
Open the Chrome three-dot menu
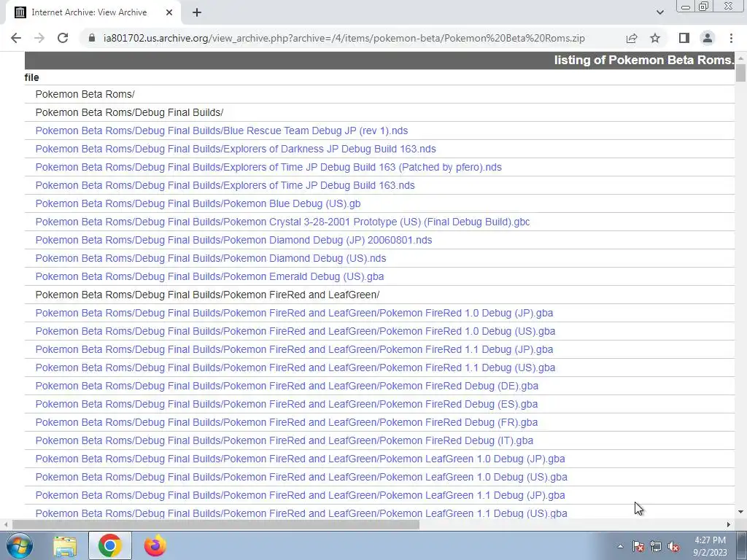[x=731, y=38]
